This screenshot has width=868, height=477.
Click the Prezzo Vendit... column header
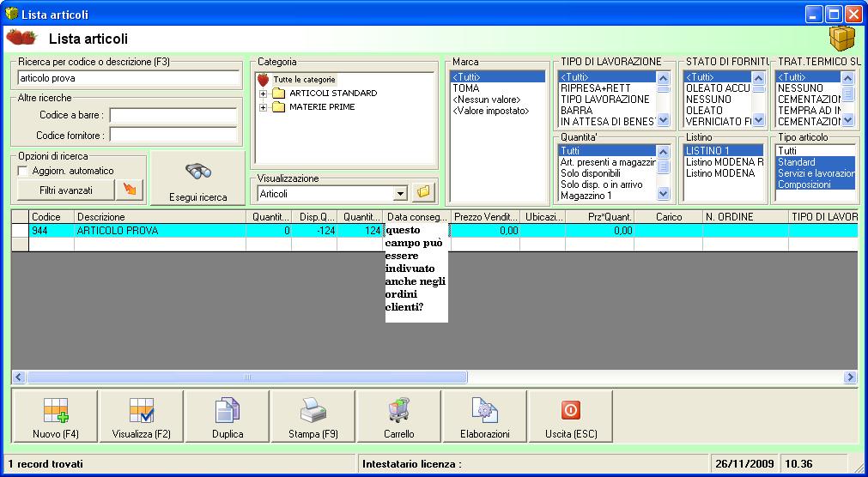(485, 218)
